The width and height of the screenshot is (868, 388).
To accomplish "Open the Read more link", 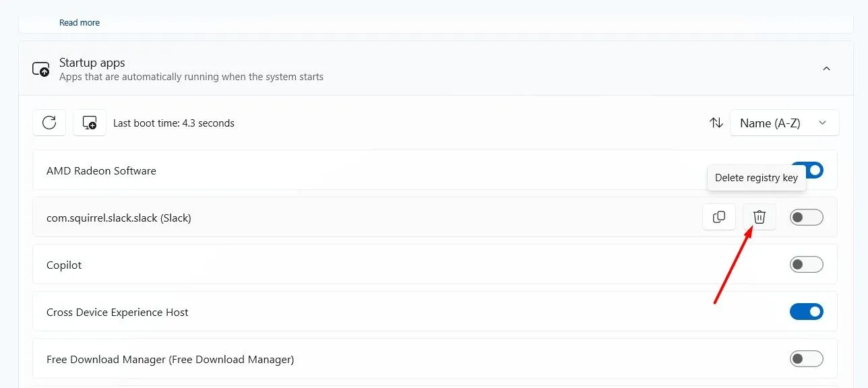I will point(80,22).
